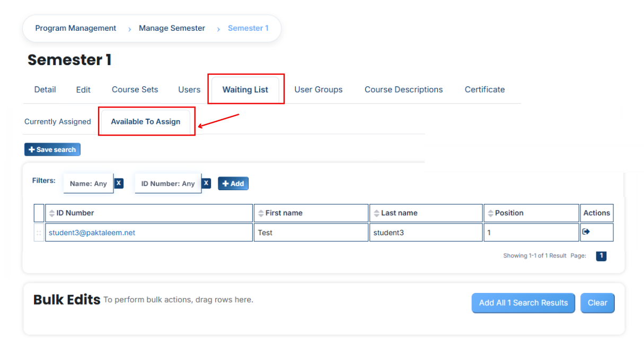This screenshot has height=348, width=644.
Task: Open the Name: Any filter
Action: click(89, 183)
